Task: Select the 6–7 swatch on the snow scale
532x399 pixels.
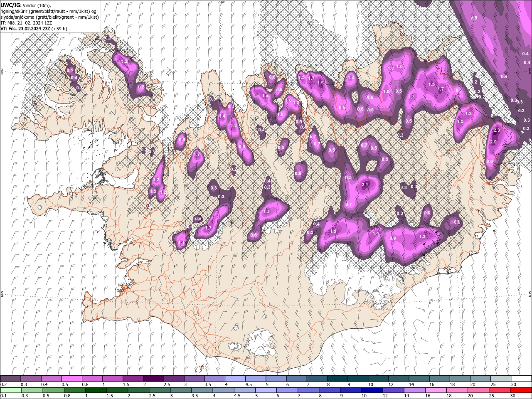Action: click(x=296, y=379)
